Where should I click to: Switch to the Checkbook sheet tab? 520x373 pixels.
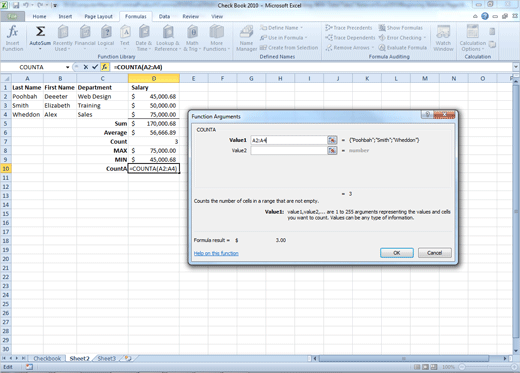click(47, 359)
